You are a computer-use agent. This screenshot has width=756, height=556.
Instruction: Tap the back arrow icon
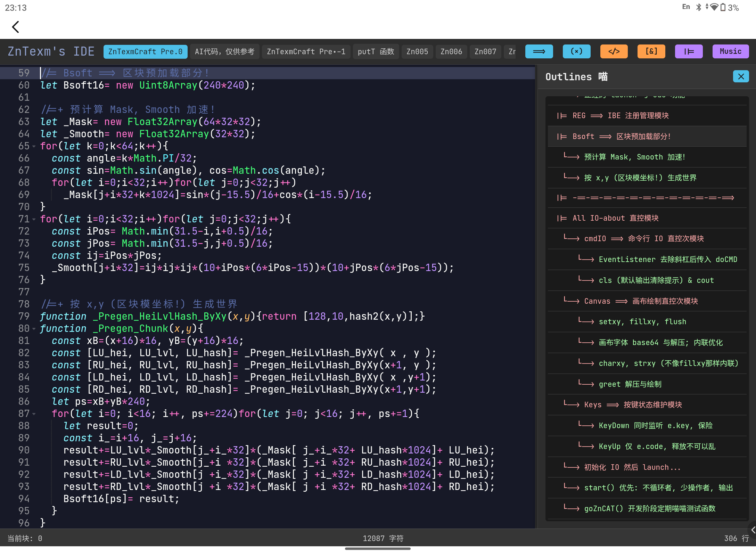[16, 27]
